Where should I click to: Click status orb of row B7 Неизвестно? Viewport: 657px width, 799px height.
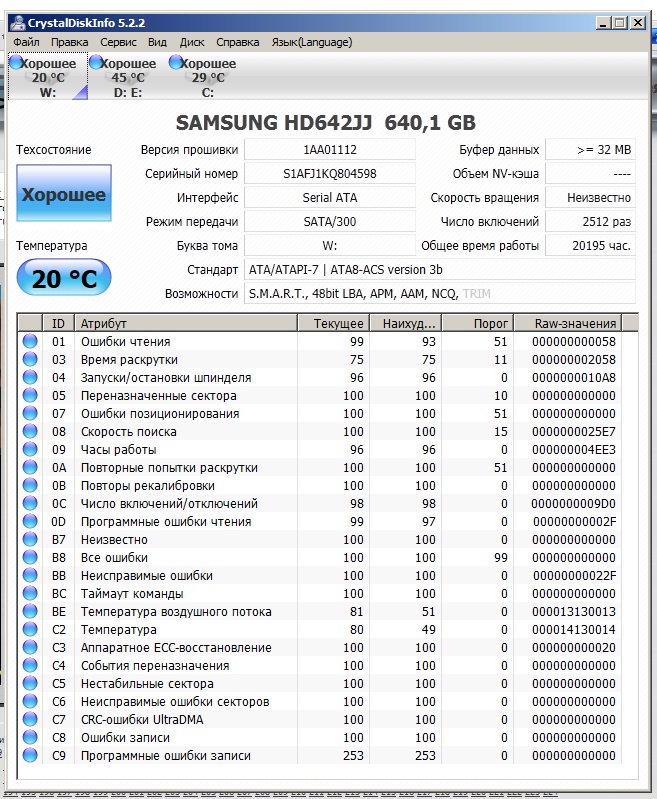(x=30, y=539)
